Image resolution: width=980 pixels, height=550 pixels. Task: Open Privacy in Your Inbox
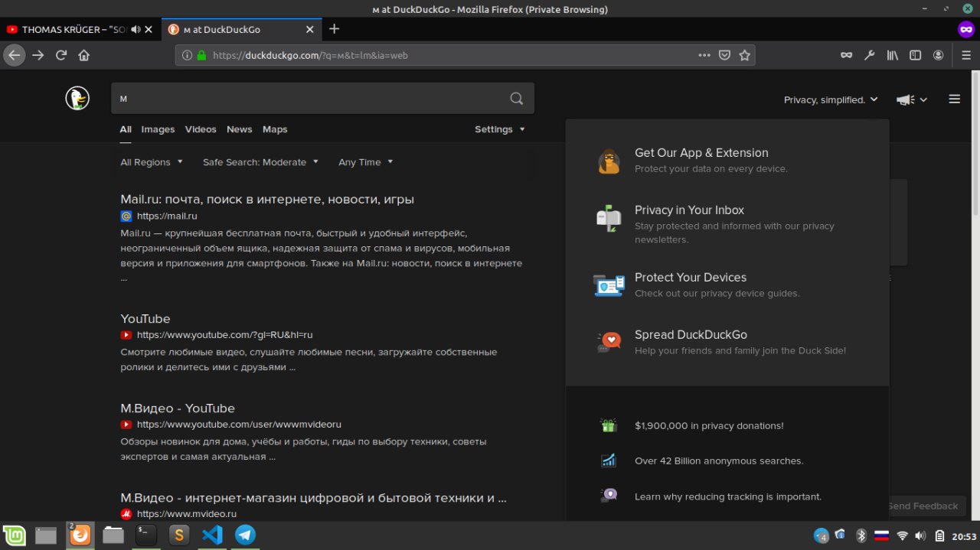tap(689, 210)
